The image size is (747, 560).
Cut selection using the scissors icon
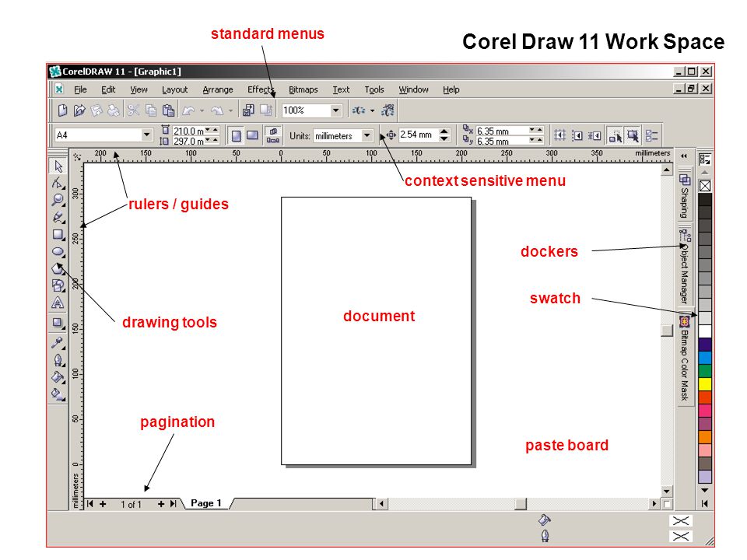[134, 110]
